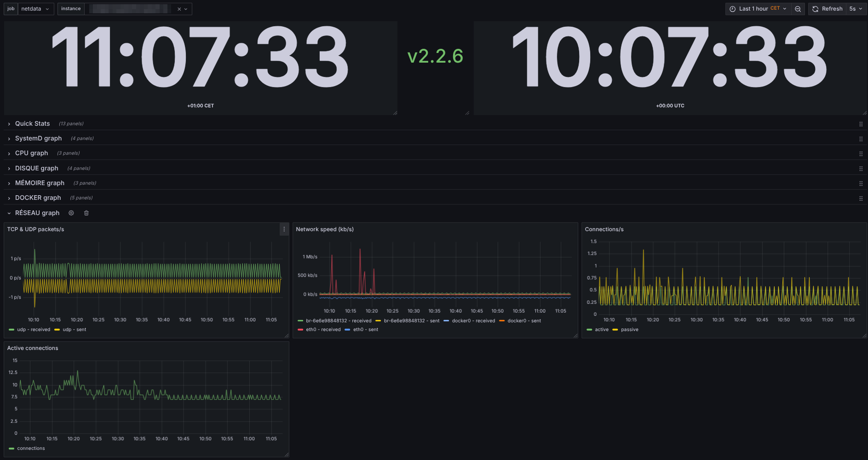Grab the Connections/s panel resize handle
This screenshot has height=460, width=868.
(x=865, y=336)
